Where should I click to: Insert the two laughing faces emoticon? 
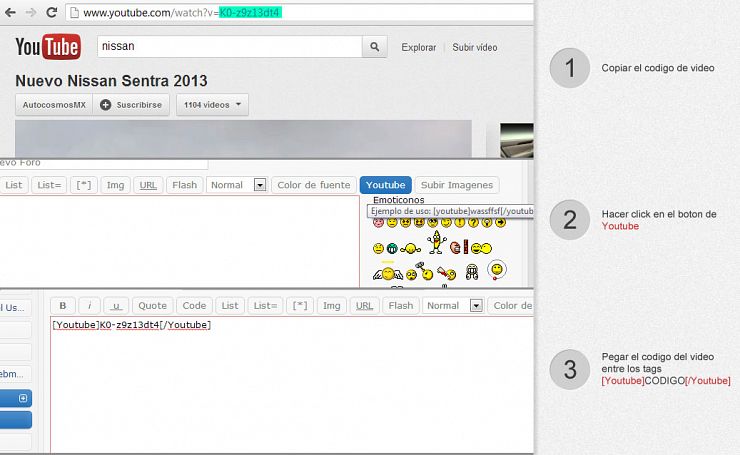(481, 248)
